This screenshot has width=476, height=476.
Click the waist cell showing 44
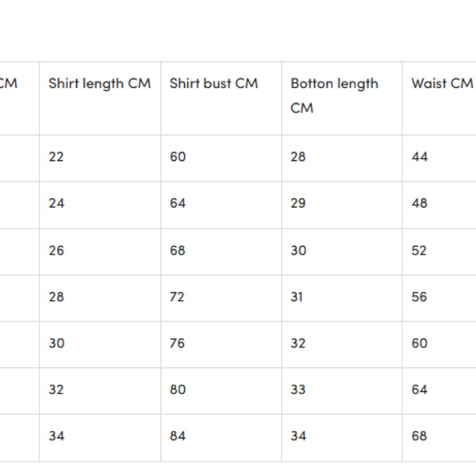tap(420, 157)
